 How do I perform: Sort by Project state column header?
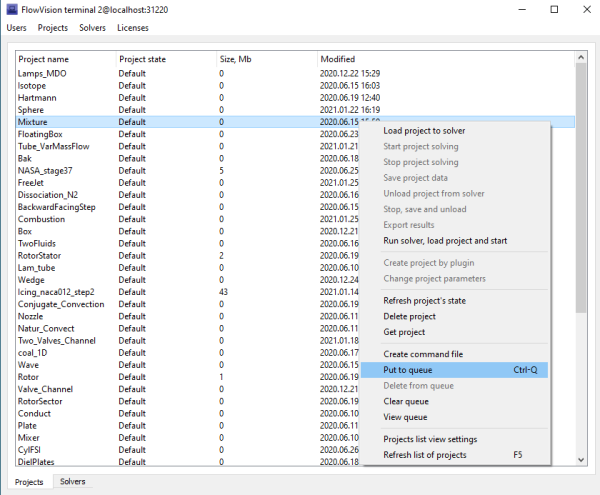point(166,59)
